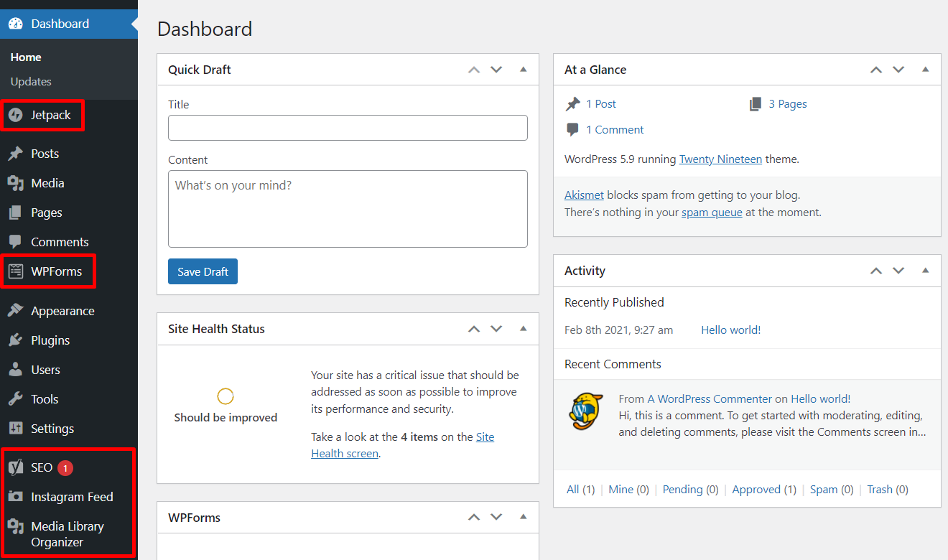Image resolution: width=948 pixels, height=560 pixels.
Task: Open the Instagram Feed menu label
Action: (x=72, y=497)
